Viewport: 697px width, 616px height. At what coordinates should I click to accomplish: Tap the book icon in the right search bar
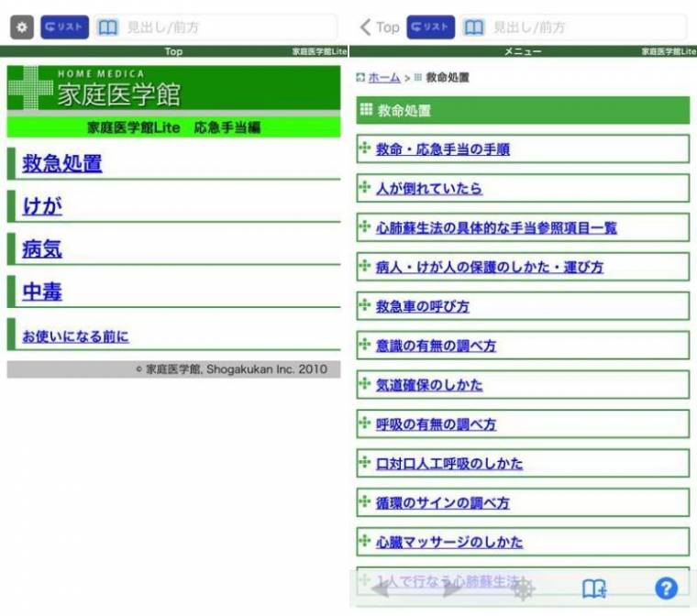click(474, 27)
